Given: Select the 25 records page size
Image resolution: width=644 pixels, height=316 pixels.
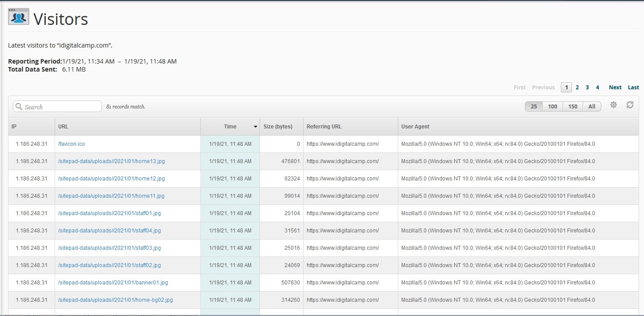Looking at the screenshot, I should pos(533,106).
